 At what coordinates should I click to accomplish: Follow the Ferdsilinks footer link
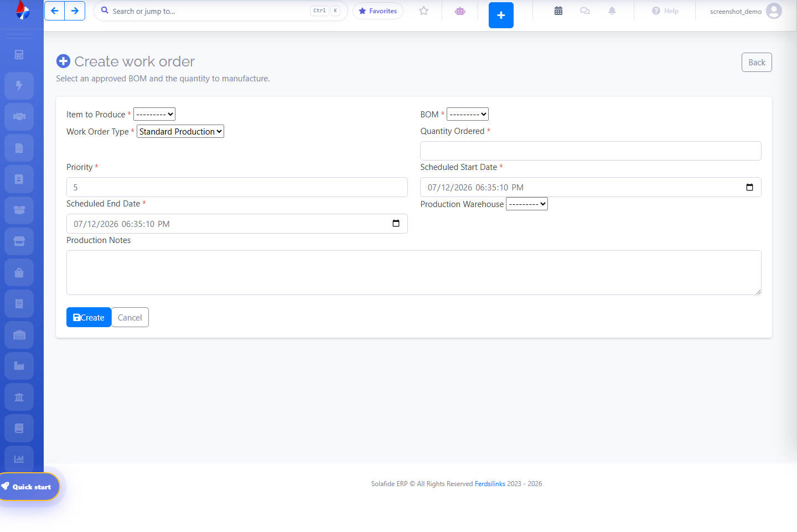tap(490, 484)
